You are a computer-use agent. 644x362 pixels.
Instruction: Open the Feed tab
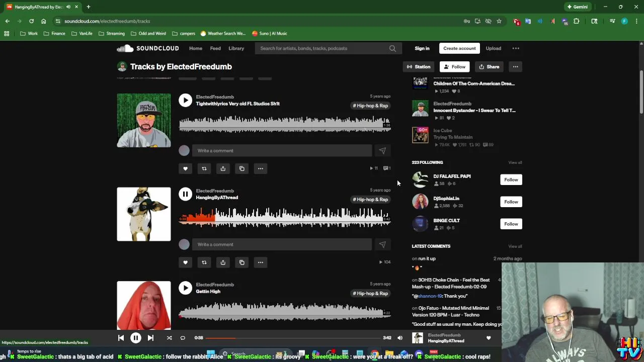[x=215, y=48]
